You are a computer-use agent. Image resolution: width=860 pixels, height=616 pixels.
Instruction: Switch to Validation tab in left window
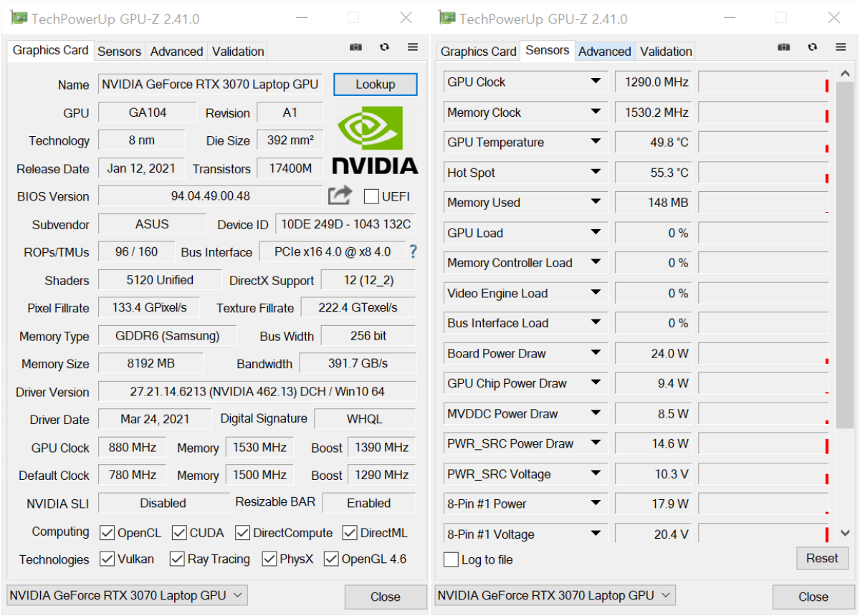(x=238, y=52)
